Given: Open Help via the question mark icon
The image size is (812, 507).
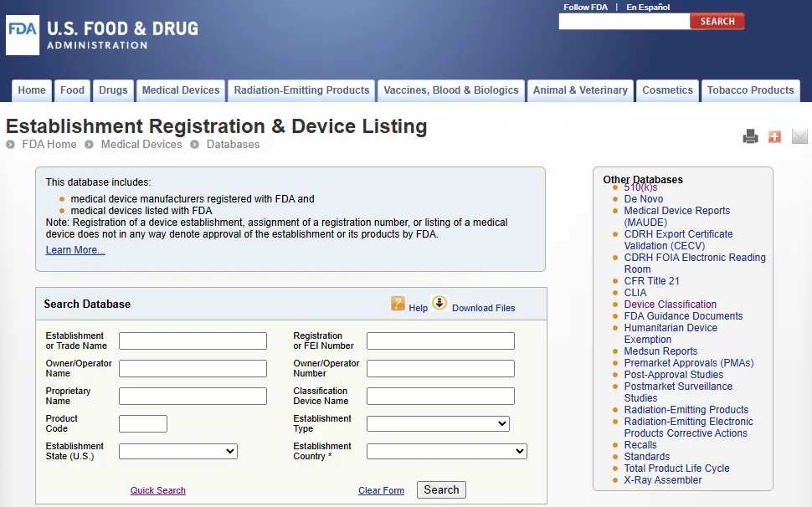Looking at the screenshot, I should [x=398, y=304].
